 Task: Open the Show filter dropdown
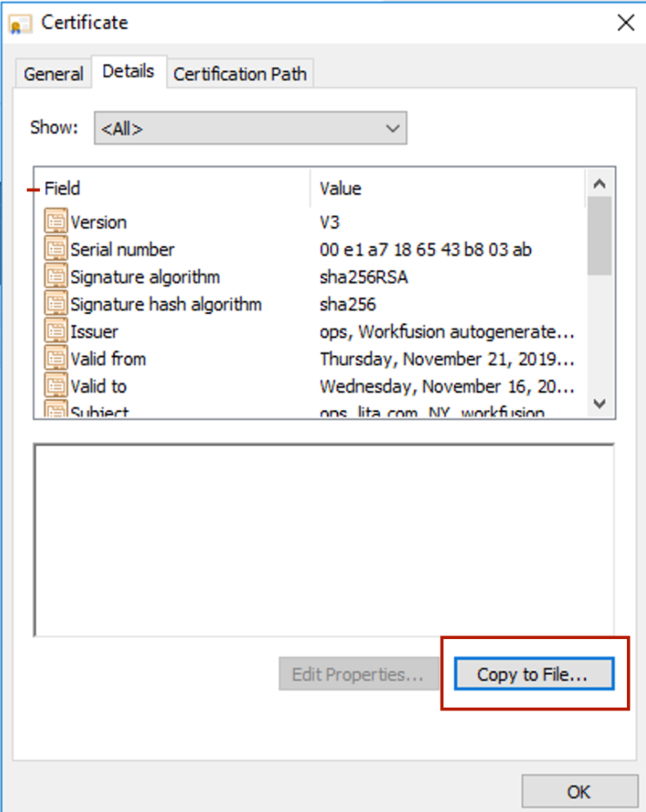click(x=250, y=128)
